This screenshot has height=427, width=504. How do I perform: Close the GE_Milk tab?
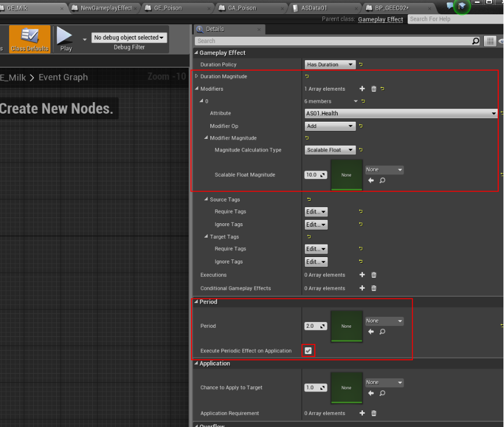(62, 9)
